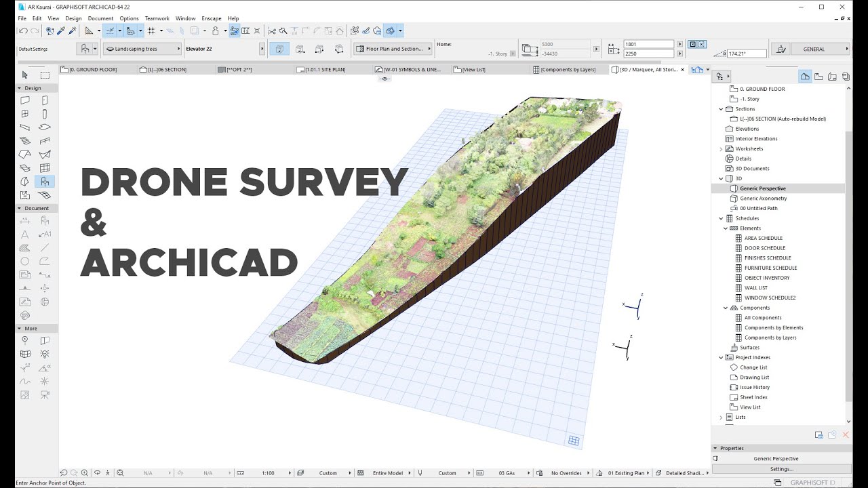Select the Wall tool
This screenshot has height=488, width=868.
point(25,100)
